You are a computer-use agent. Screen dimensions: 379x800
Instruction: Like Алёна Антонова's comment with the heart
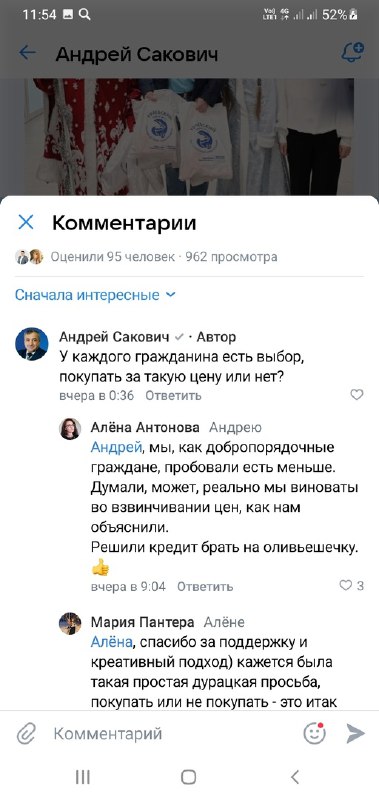(351, 586)
